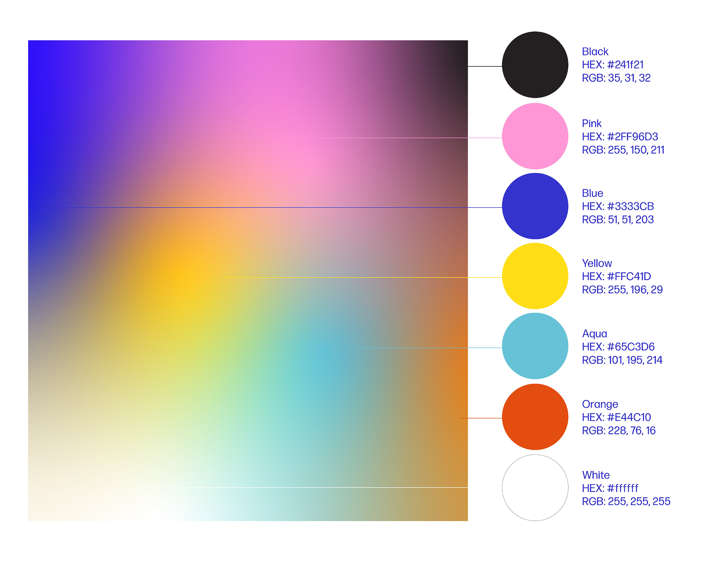Click 'RGB: 228, 76, 16' text
The image size is (728, 563).
tap(619, 431)
